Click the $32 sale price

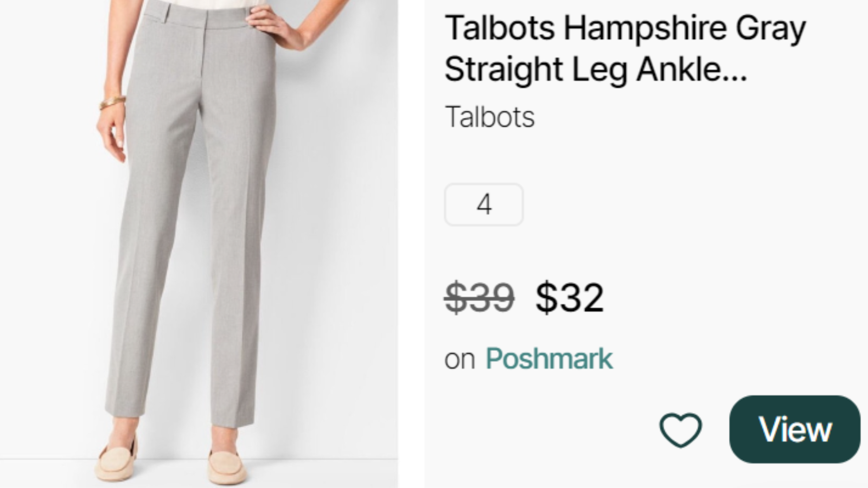(570, 297)
